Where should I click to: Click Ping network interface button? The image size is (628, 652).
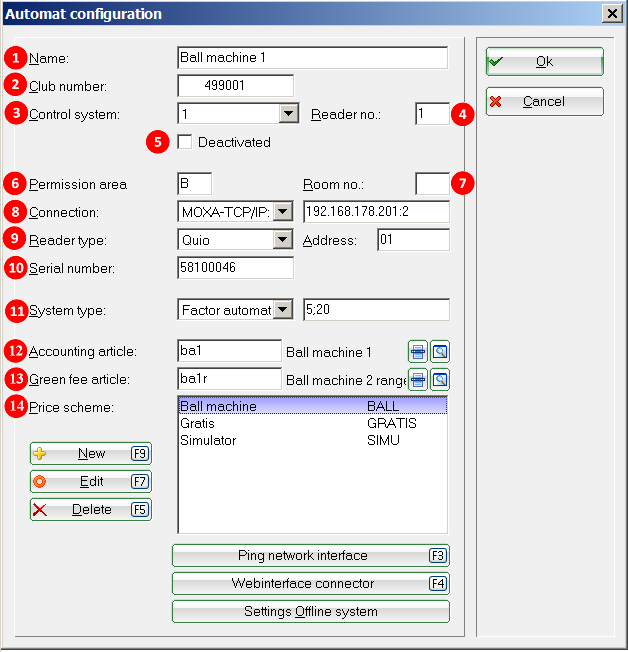310,555
